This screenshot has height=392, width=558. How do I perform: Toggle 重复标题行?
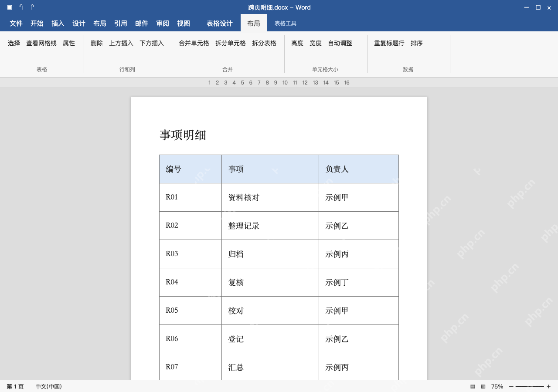coord(389,43)
